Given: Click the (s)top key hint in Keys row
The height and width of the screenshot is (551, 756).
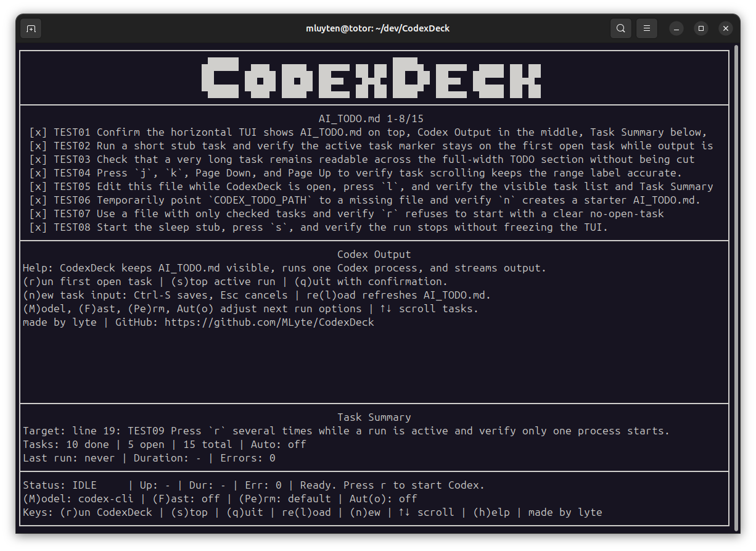Looking at the screenshot, I should pos(189,512).
